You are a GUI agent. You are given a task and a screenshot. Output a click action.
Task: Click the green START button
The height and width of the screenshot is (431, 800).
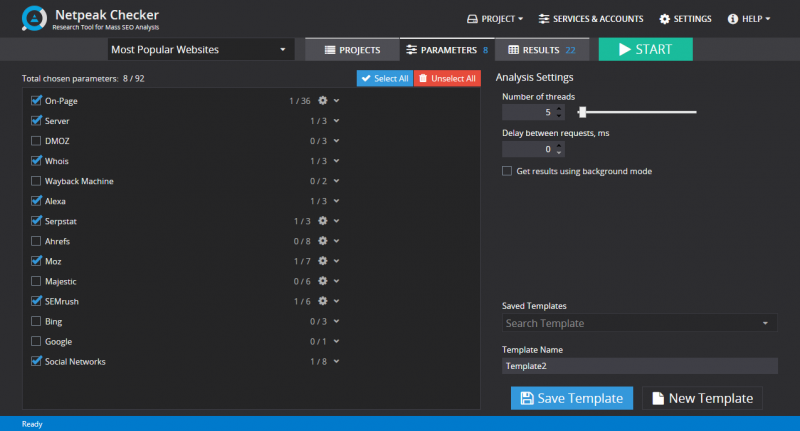coord(645,49)
